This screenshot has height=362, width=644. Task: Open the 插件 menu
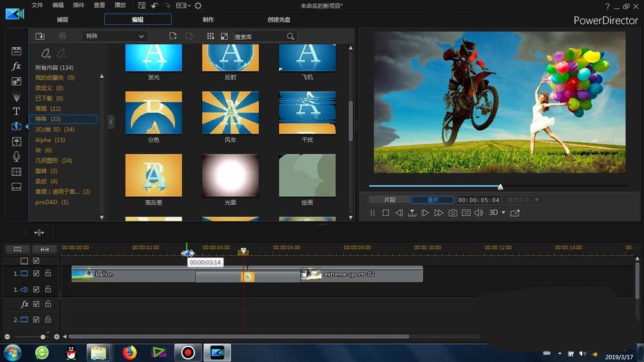[79, 5]
